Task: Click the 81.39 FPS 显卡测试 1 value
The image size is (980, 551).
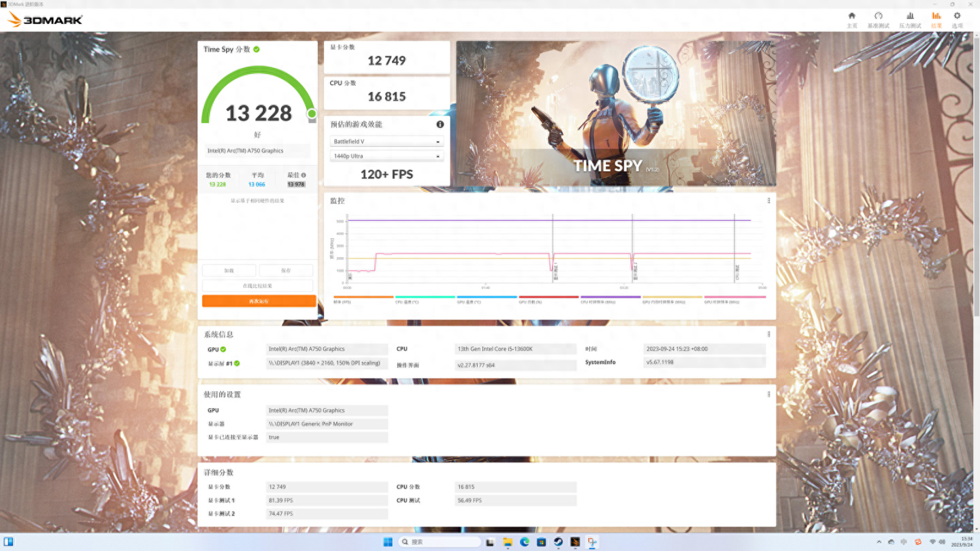Action: click(x=327, y=501)
